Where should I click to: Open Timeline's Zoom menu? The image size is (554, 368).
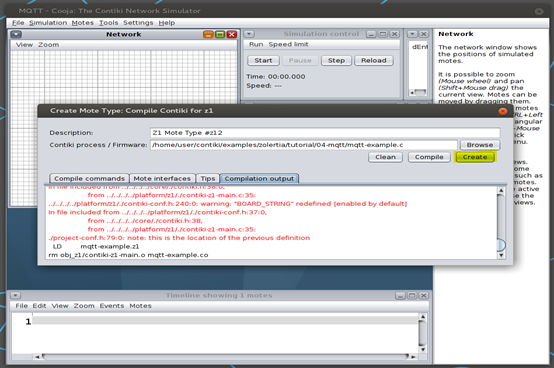(84, 306)
